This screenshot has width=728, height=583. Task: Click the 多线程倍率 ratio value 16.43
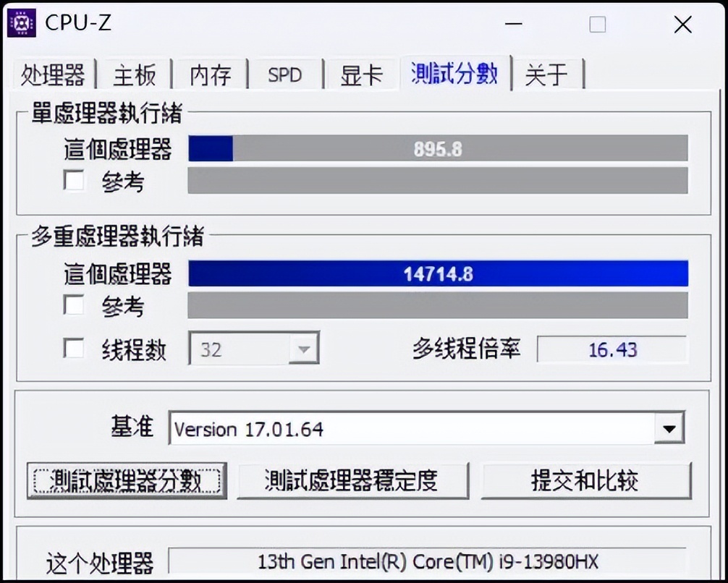(x=612, y=349)
